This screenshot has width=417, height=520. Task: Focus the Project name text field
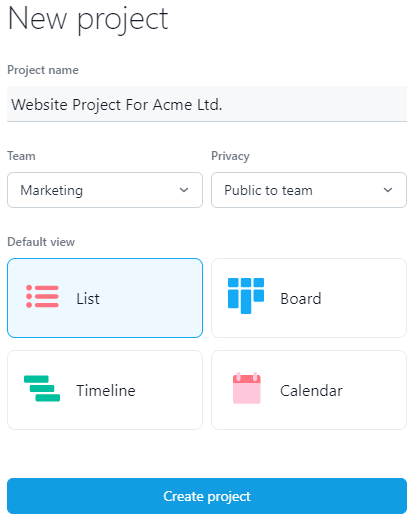click(207, 104)
